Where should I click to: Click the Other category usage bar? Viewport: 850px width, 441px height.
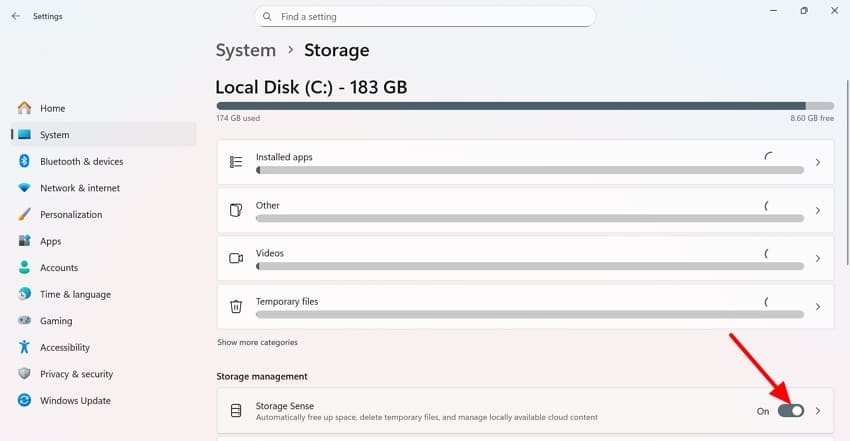pyautogui.click(x=530, y=218)
